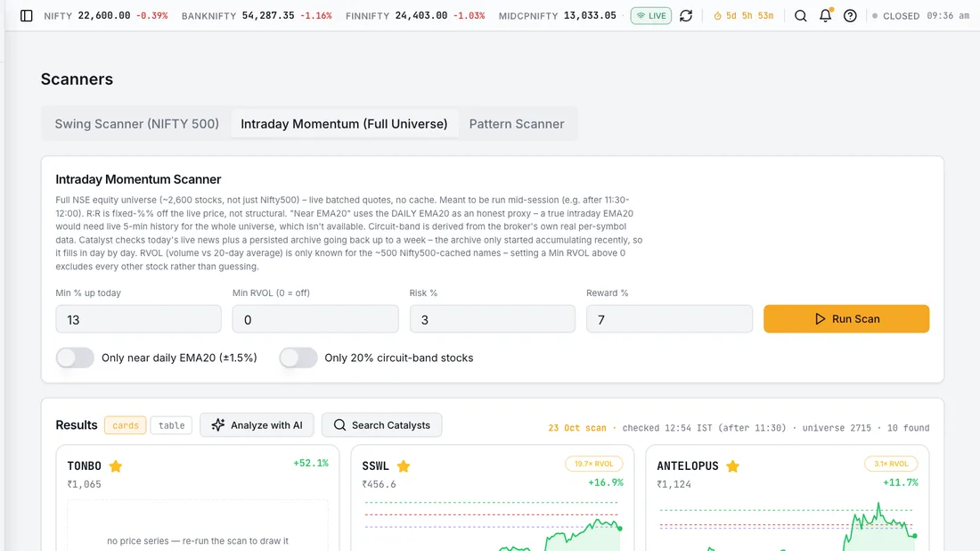Viewport: 980px width, 551px height.
Task: Click the CLOSED market status indicator
Action: (895, 16)
